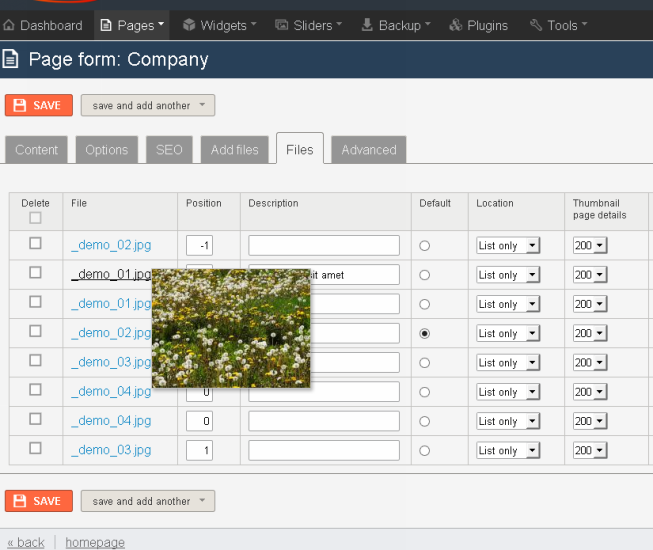Click floppy disk icon on upper SAVE button
This screenshot has height=550, width=653.
[x=20, y=105]
